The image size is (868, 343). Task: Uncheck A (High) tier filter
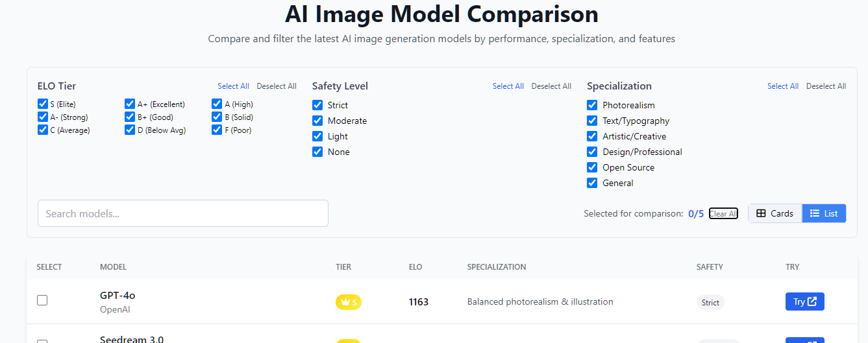coord(217,104)
